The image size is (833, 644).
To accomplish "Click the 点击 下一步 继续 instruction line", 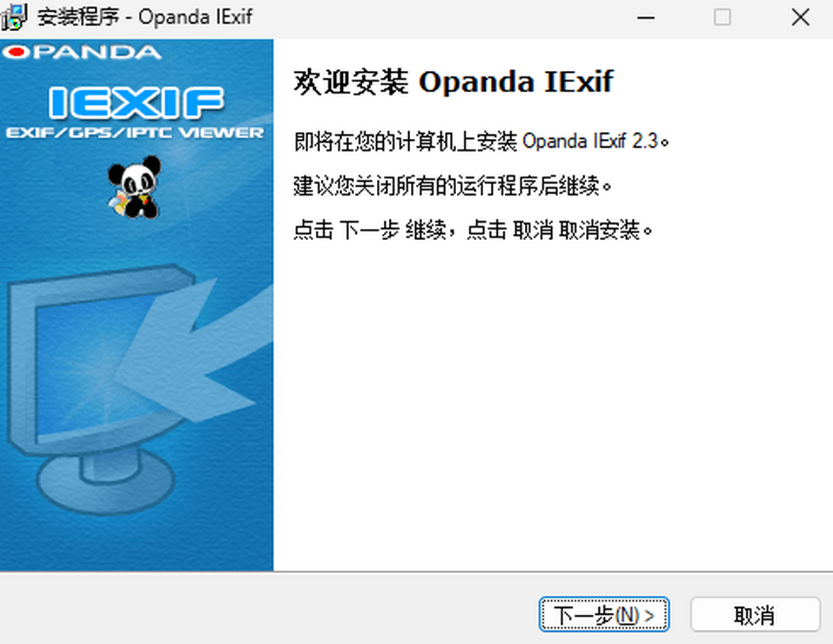I will 473,230.
